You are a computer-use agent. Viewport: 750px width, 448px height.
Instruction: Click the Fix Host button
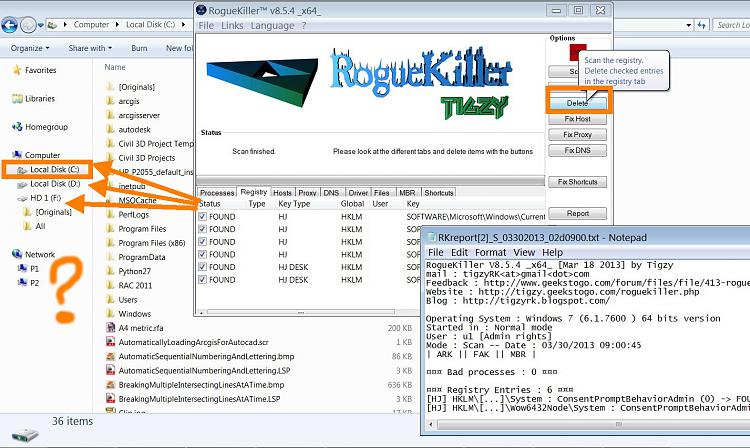577,119
